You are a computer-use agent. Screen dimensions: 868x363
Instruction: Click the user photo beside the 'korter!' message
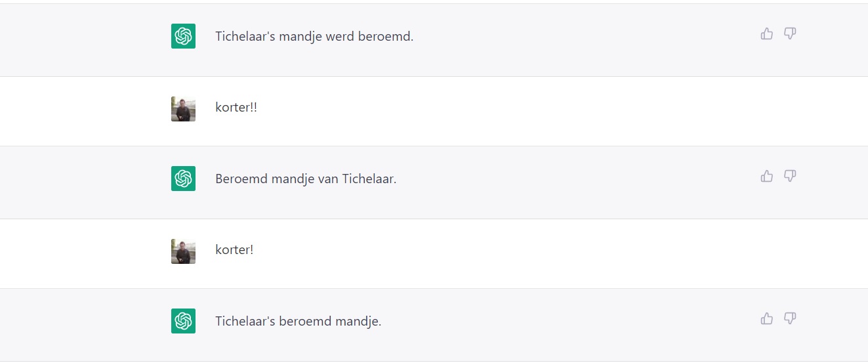click(x=183, y=251)
